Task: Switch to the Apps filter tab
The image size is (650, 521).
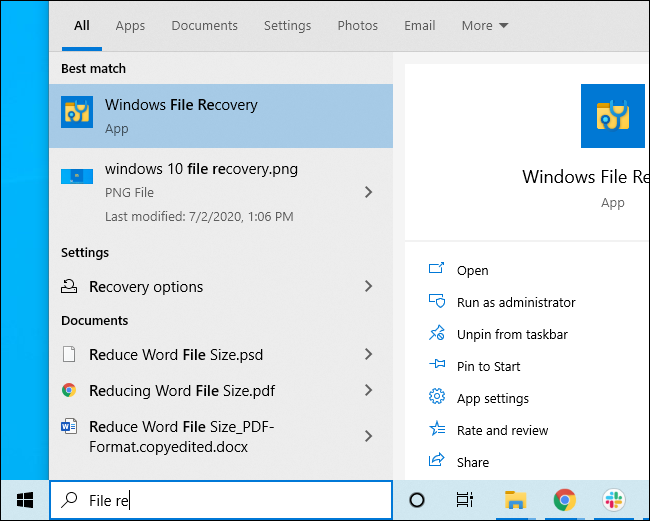Action: pos(130,25)
